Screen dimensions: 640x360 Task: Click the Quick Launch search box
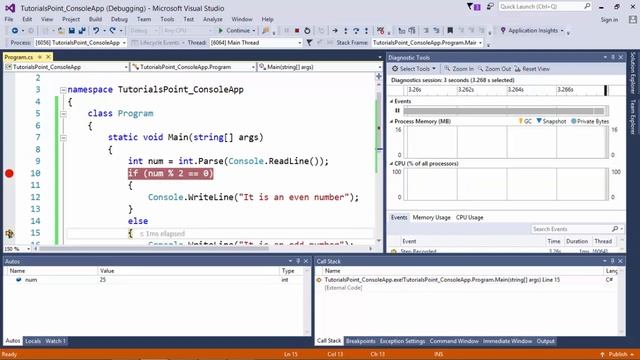[x=545, y=7]
